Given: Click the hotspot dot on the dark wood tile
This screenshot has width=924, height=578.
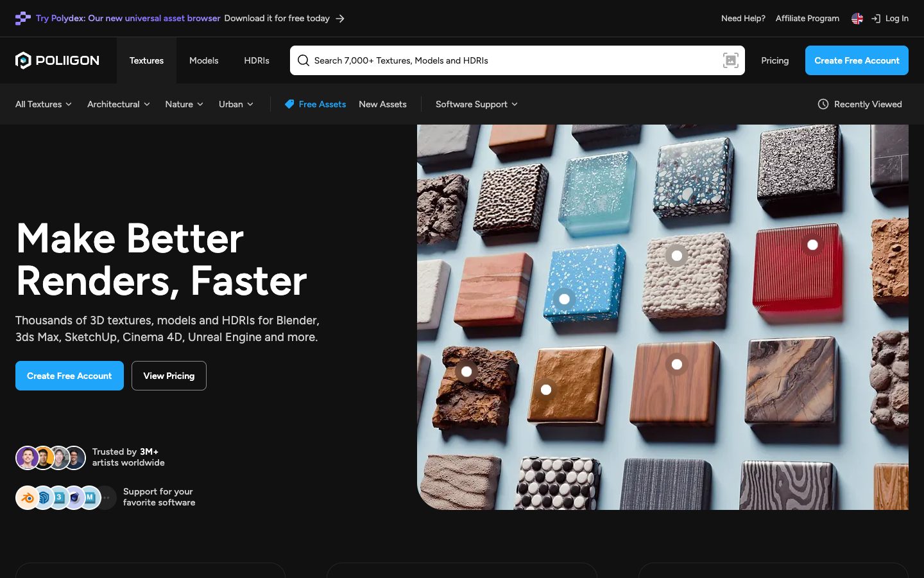Looking at the screenshot, I should tap(676, 365).
